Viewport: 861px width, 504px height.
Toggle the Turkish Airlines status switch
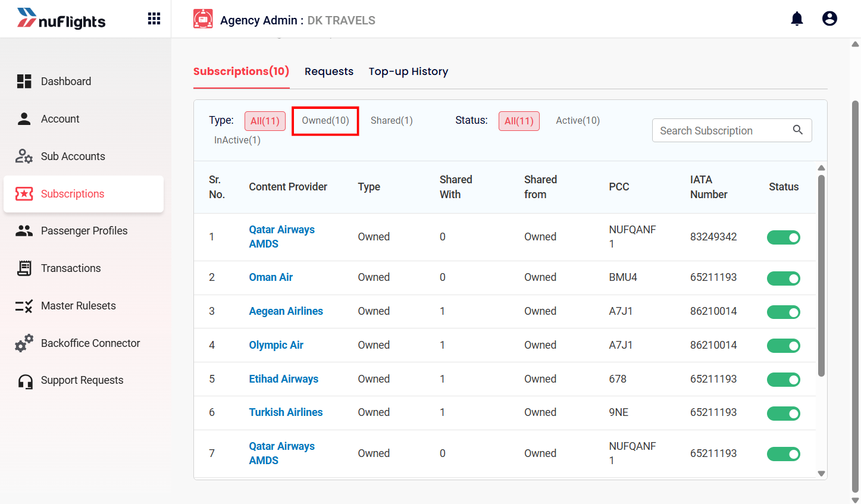(784, 413)
